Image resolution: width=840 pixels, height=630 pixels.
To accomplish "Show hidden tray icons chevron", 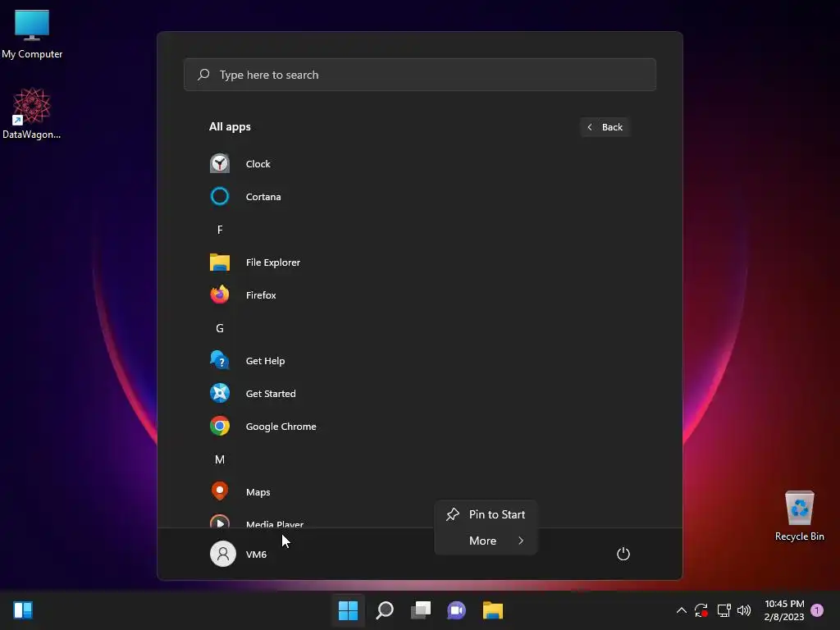I will click(x=682, y=610).
